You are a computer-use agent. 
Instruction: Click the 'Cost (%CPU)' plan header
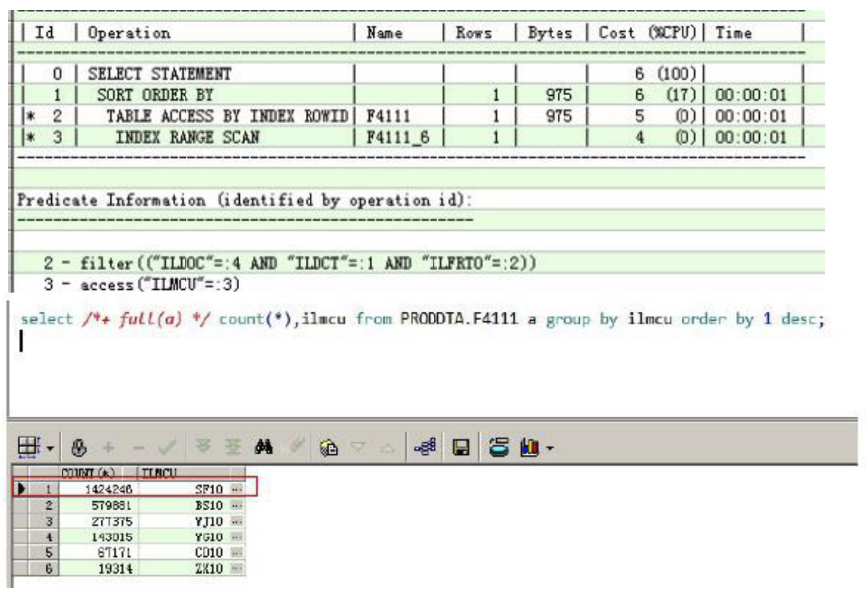click(647, 33)
